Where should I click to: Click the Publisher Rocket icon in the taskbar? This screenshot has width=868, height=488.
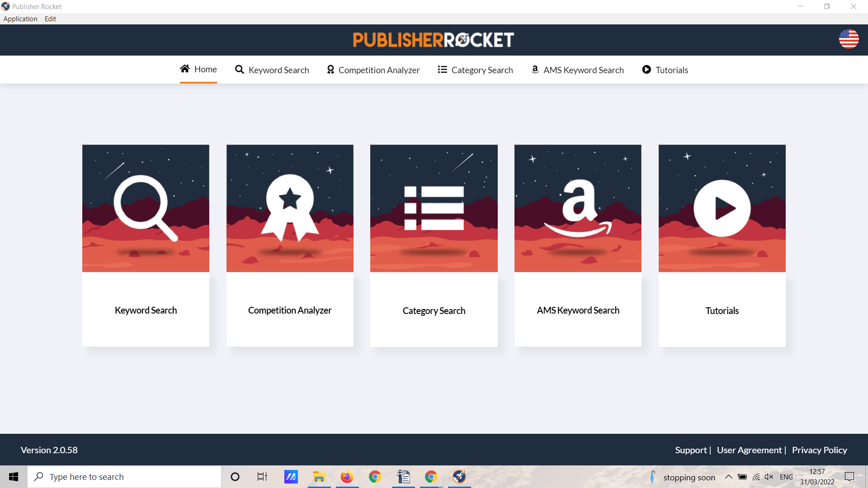[x=459, y=477]
